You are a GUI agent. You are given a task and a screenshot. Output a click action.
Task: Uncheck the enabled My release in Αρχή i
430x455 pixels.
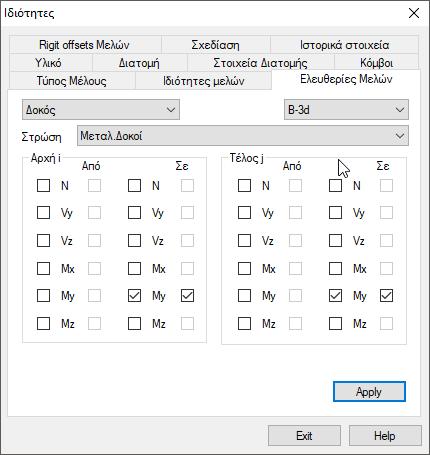[x=134, y=296]
